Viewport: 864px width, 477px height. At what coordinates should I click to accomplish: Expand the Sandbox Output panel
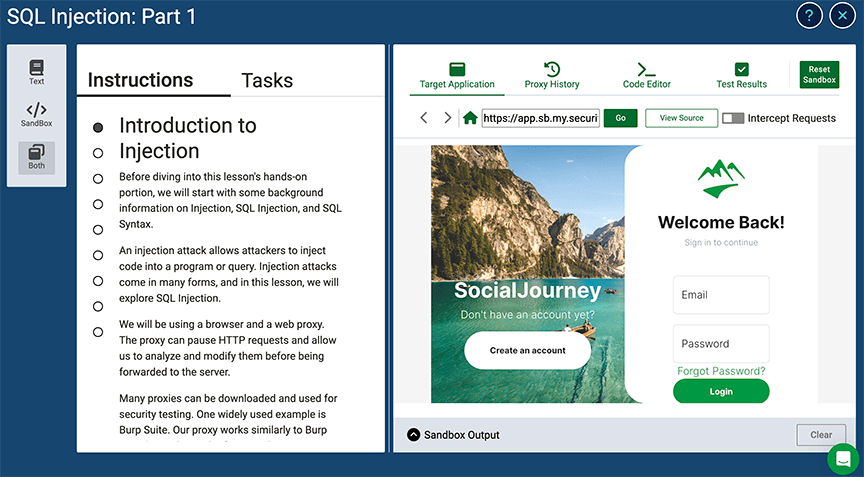414,435
